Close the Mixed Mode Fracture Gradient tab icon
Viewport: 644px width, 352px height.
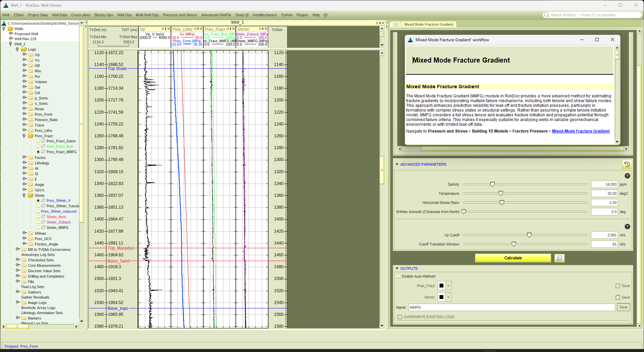tap(395, 24)
